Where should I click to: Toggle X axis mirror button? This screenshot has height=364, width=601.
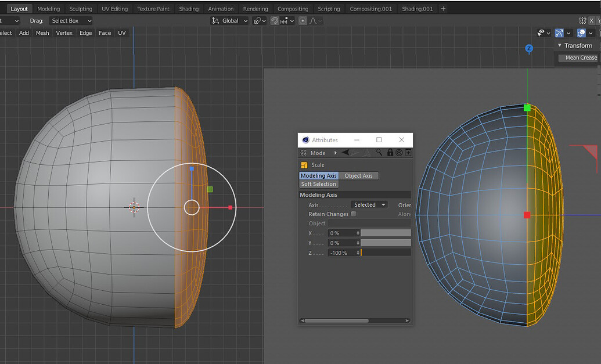click(592, 21)
